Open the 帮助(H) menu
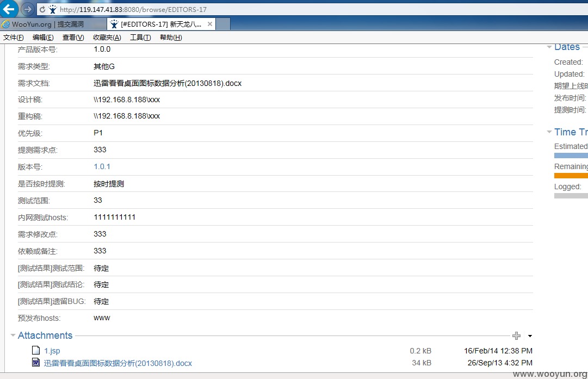588x379 pixels. click(171, 38)
